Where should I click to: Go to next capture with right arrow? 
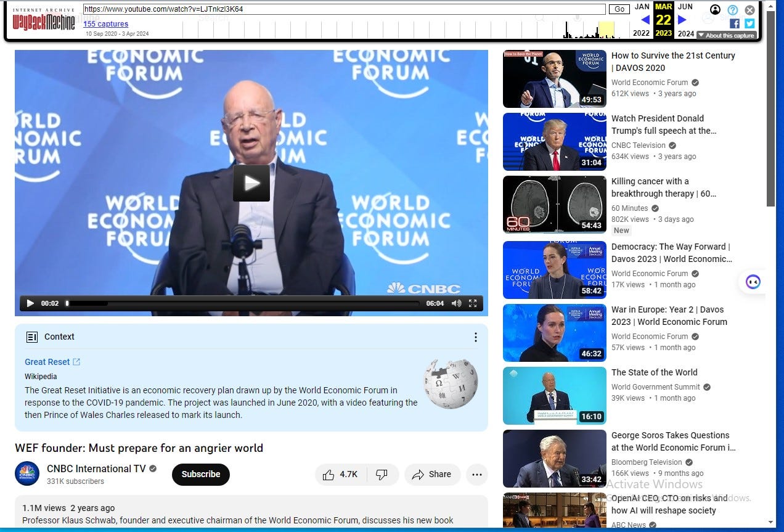[x=682, y=20]
